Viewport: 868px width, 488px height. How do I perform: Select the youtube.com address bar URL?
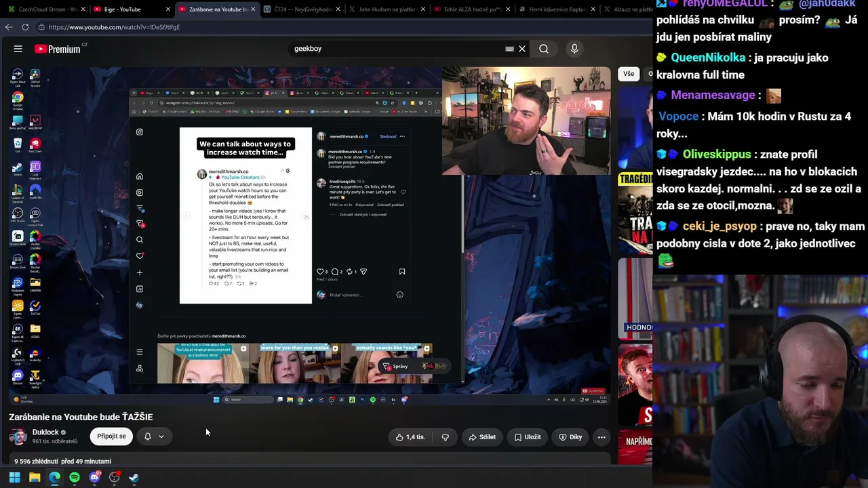tap(114, 27)
